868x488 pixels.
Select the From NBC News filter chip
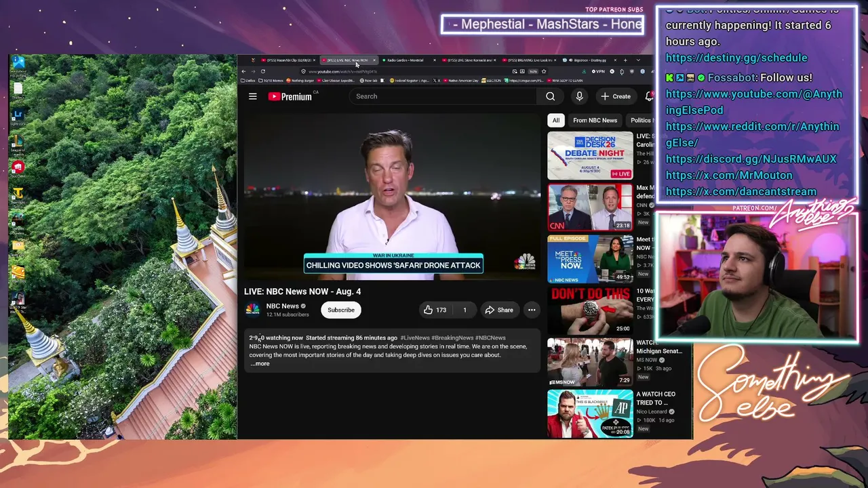[x=595, y=121]
